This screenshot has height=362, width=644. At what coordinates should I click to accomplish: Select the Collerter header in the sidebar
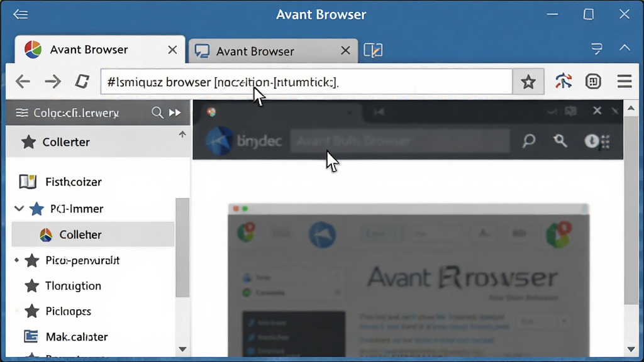coord(98,142)
